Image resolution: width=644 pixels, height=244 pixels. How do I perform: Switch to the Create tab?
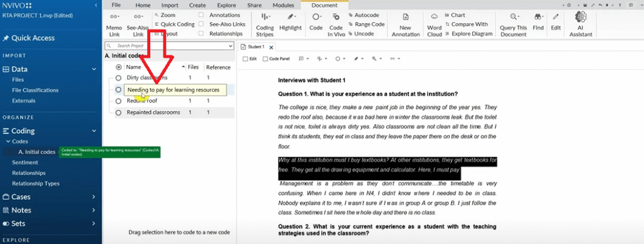tap(197, 5)
